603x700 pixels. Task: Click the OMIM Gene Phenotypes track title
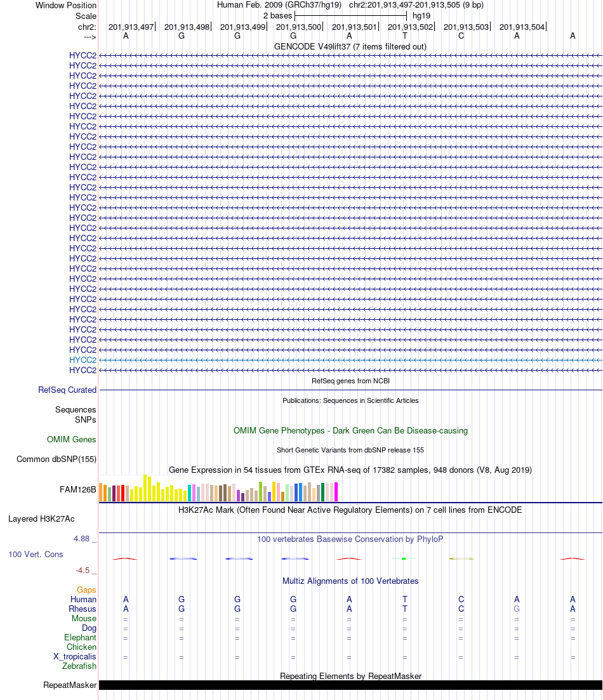click(x=350, y=430)
